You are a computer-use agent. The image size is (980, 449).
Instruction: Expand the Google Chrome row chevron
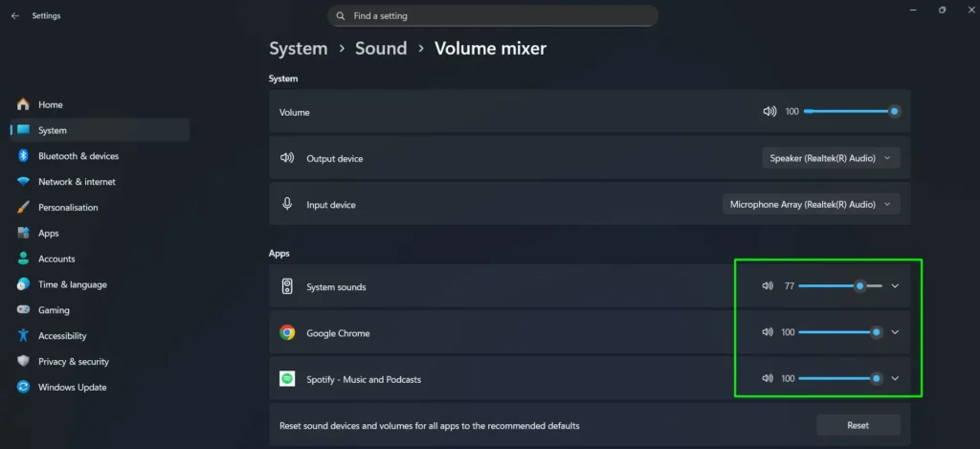(x=895, y=332)
